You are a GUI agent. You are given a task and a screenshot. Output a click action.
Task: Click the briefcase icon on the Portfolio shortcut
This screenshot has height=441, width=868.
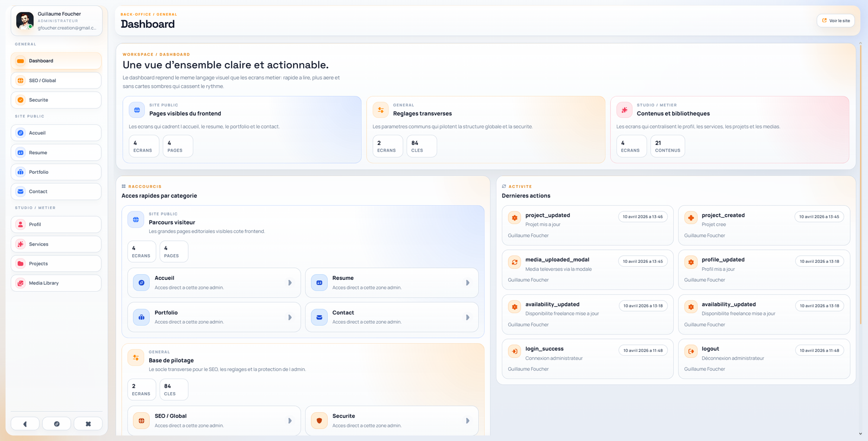coord(142,317)
